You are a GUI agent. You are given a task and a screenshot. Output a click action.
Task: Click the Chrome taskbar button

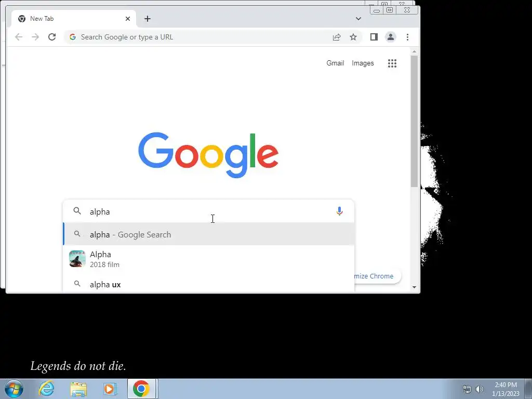pos(141,389)
